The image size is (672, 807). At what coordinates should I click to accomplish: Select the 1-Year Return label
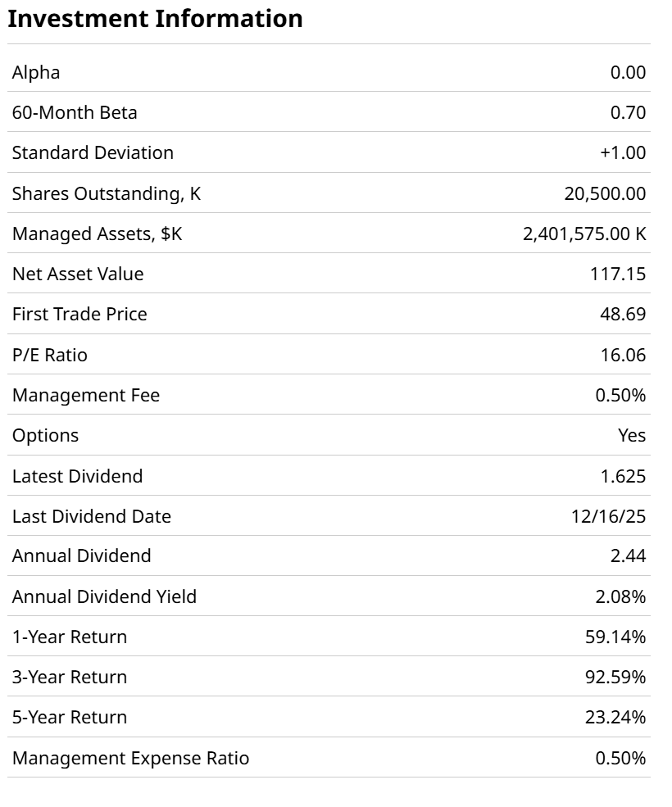pos(70,637)
